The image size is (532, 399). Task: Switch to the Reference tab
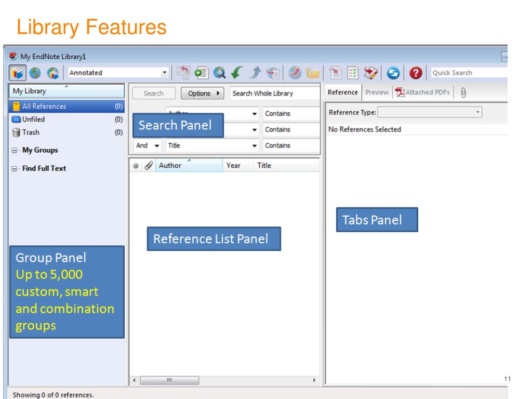click(343, 92)
